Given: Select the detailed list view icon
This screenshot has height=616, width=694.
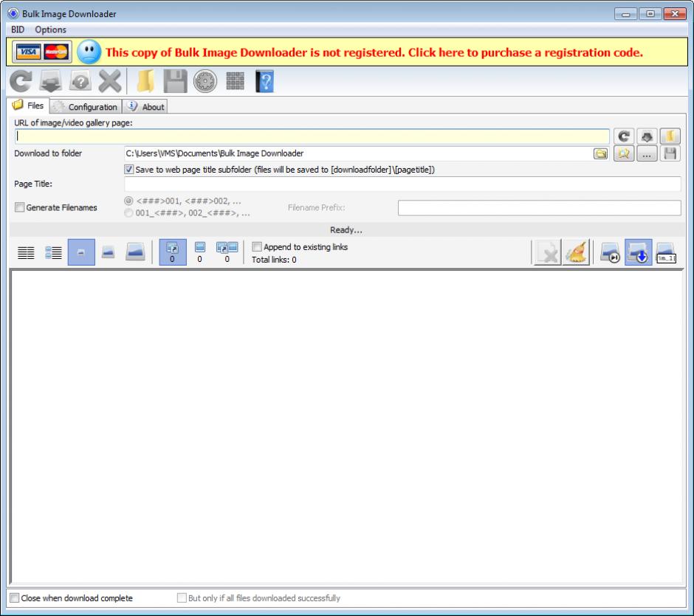Looking at the screenshot, I should 54,252.
